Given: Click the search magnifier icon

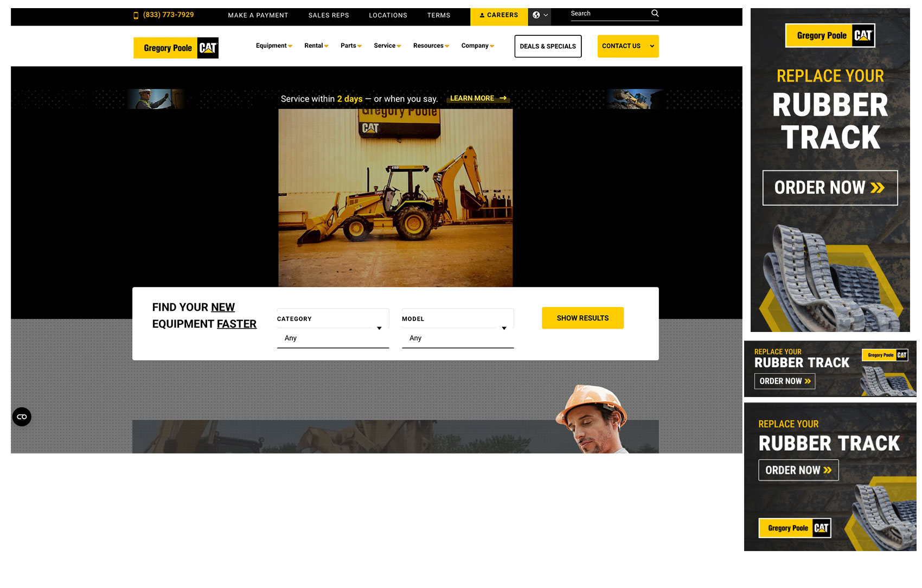Looking at the screenshot, I should (655, 14).
